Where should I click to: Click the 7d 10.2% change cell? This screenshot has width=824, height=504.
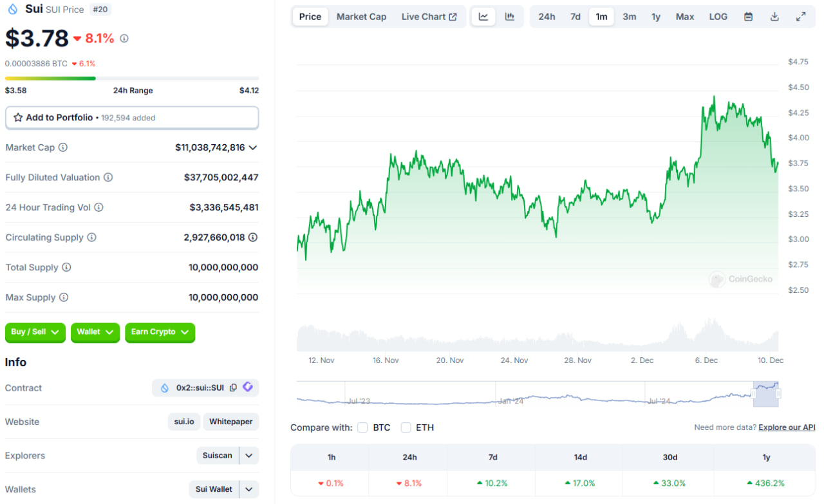tap(492, 483)
